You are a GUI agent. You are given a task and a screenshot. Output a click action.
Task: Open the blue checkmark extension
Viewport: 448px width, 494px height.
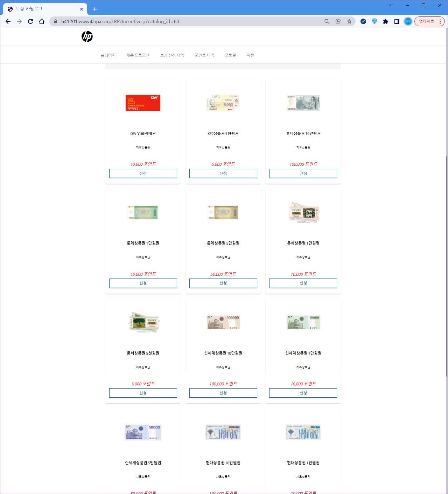click(363, 21)
